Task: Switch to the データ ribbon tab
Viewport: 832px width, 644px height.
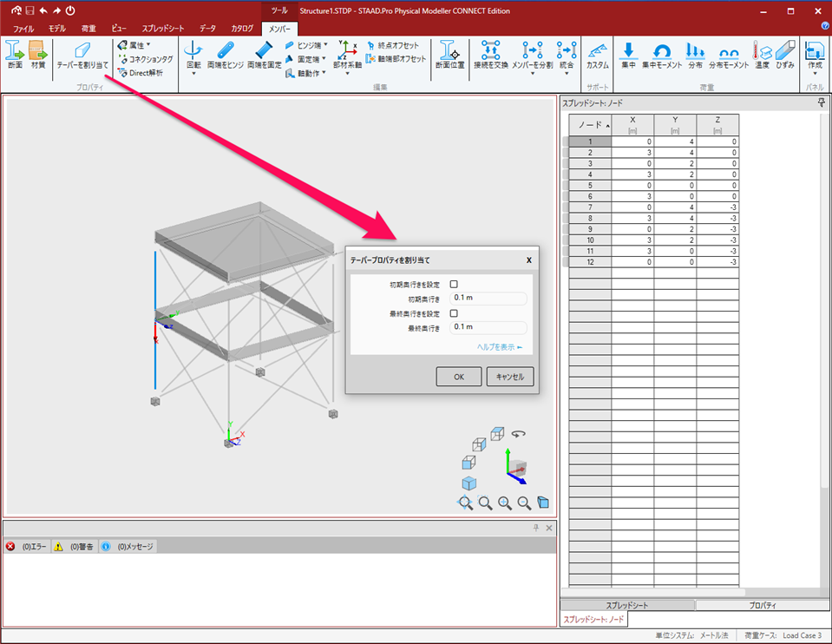Action: (x=207, y=29)
